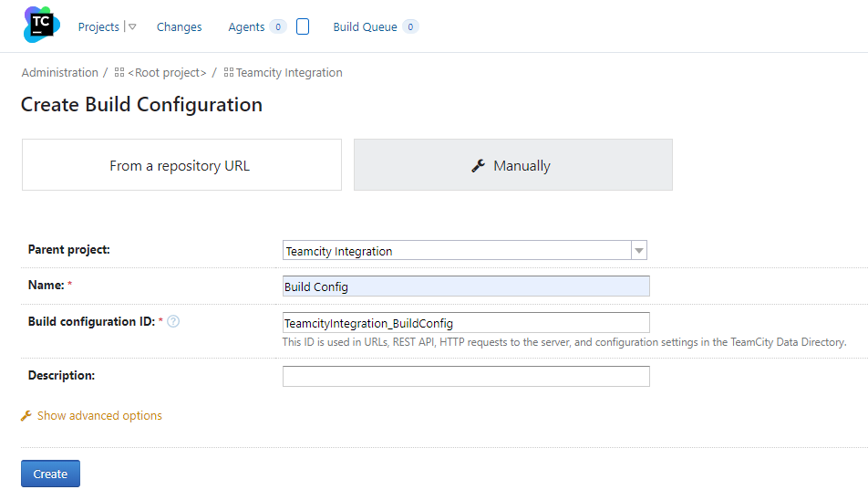868x500 pixels.
Task: Click the Root project breadcrumb icon
Action: tap(119, 73)
